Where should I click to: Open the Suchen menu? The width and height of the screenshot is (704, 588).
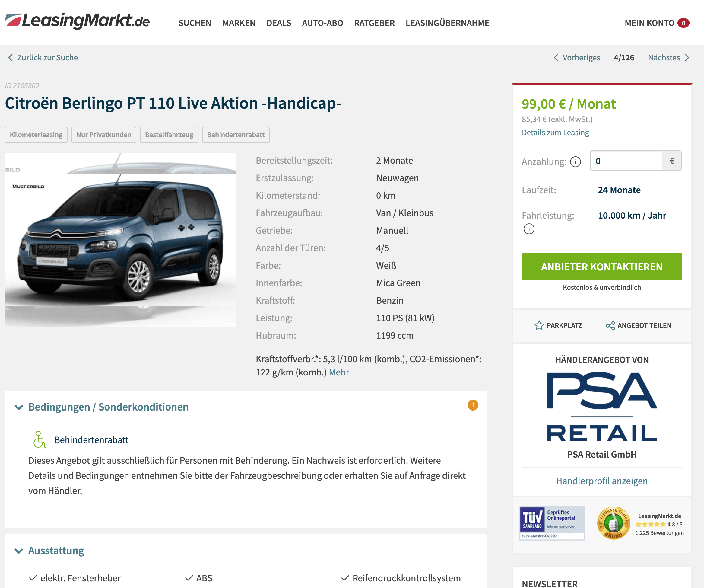pyautogui.click(x=195, y=23)
